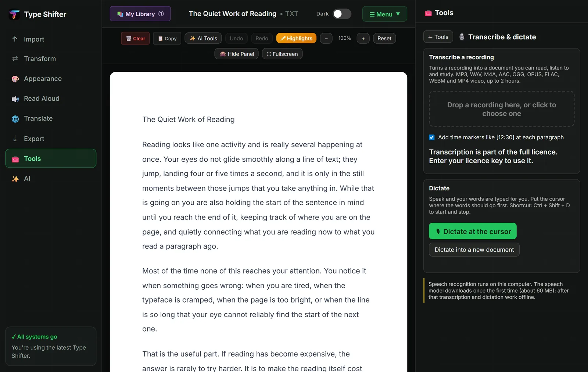Click the Transform swap arrows icon
The image size is (588, 372).
click(15, 59)
